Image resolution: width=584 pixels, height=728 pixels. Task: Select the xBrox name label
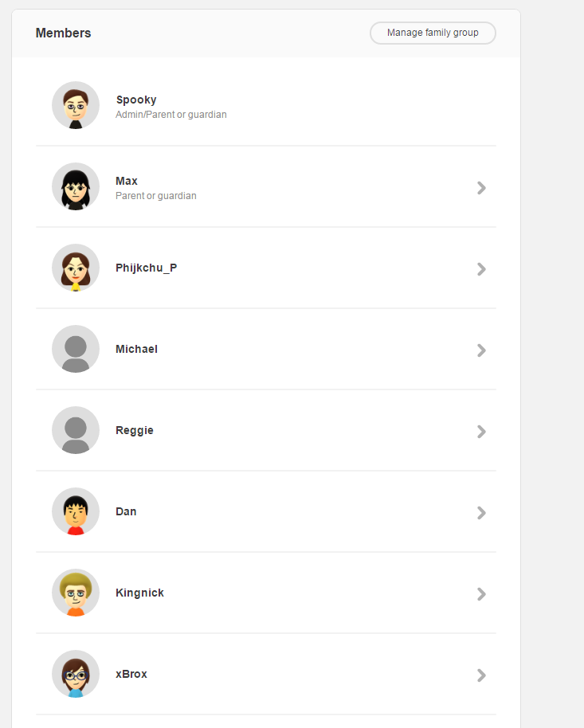click(131, 674)
